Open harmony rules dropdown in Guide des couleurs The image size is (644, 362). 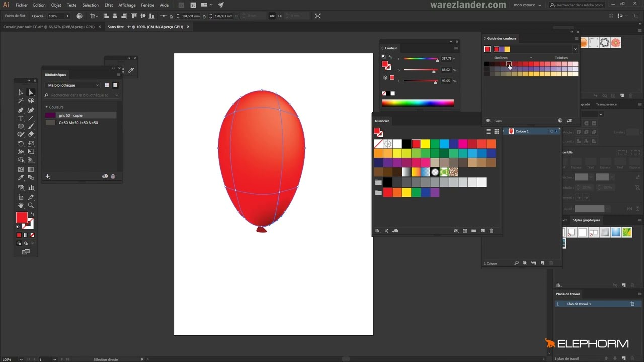pyautogui.click(x=575, y=49)
